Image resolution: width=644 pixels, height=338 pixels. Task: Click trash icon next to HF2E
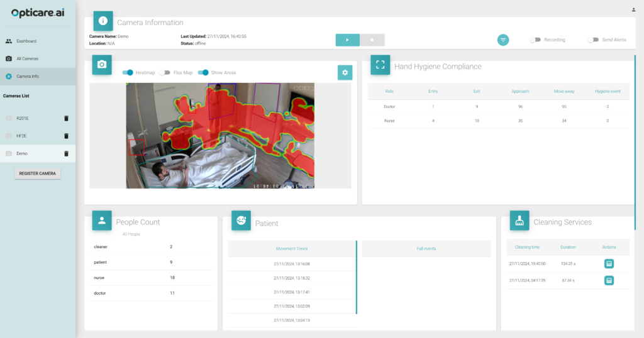pos(66,136)
